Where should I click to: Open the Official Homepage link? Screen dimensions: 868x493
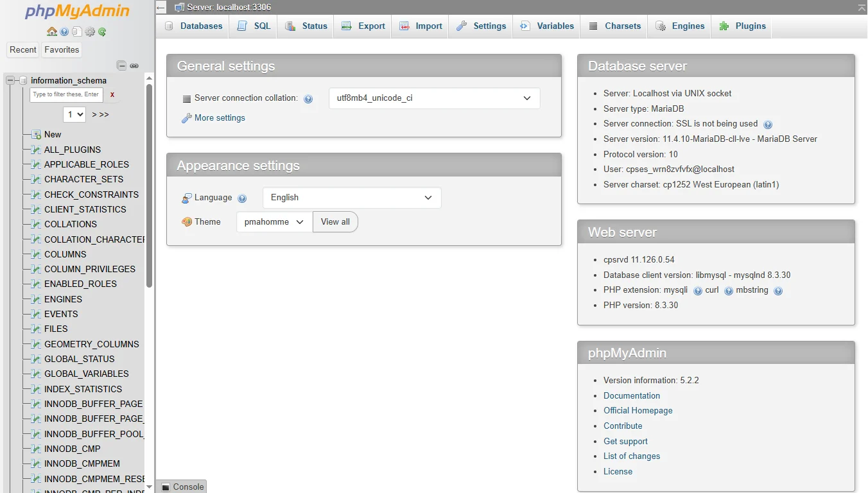(638, 410)
